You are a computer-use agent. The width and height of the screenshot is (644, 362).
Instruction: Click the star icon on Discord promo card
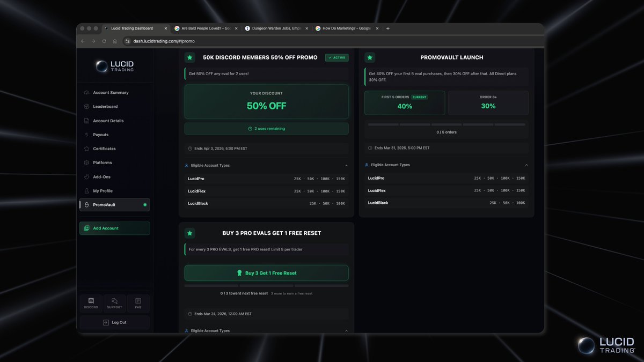point(189,57)
